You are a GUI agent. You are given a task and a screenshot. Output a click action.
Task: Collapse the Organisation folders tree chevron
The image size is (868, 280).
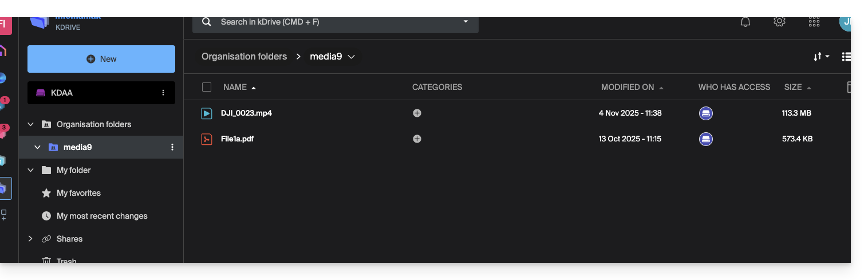point(30,124)
